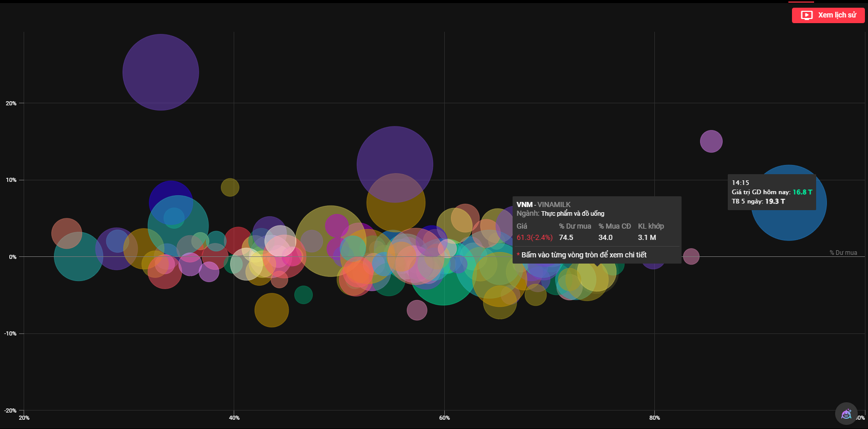Image resolution: width=868 pixels, height=429 pixels.
Task: Click the small olive bubble near 40% gridline
Action: click(230, 188)
